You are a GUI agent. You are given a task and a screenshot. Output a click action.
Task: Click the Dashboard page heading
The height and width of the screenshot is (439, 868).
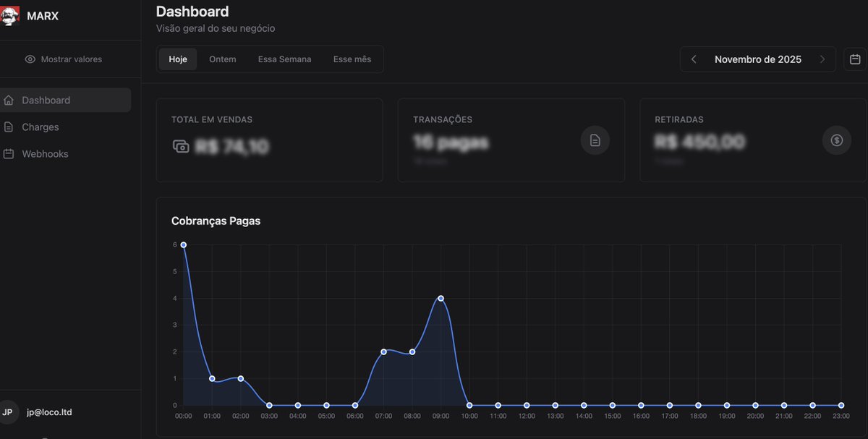[192, 11]
